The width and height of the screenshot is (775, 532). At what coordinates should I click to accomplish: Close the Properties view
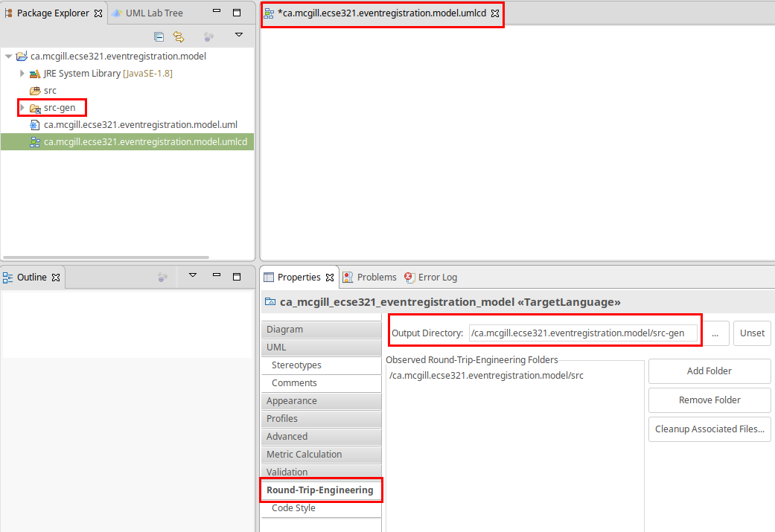(x=330, y=278)
